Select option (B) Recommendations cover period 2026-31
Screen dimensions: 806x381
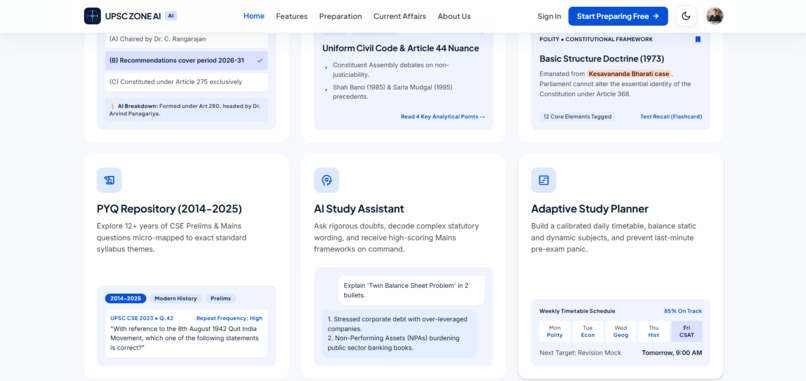tap(186, 60)
